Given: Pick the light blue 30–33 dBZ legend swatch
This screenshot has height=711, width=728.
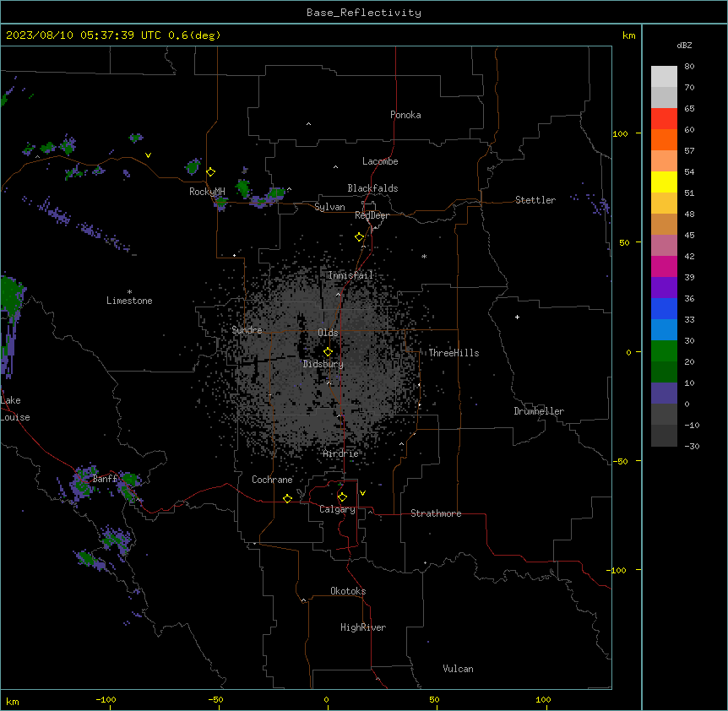Looking at the screenshot, I should pyautogui.click(x=664, y=330).
